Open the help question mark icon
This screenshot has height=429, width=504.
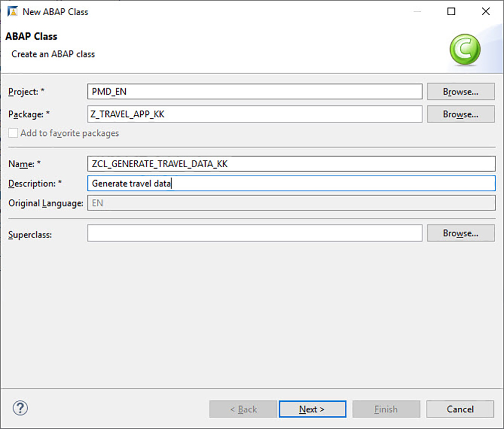[x=20, y=408]
